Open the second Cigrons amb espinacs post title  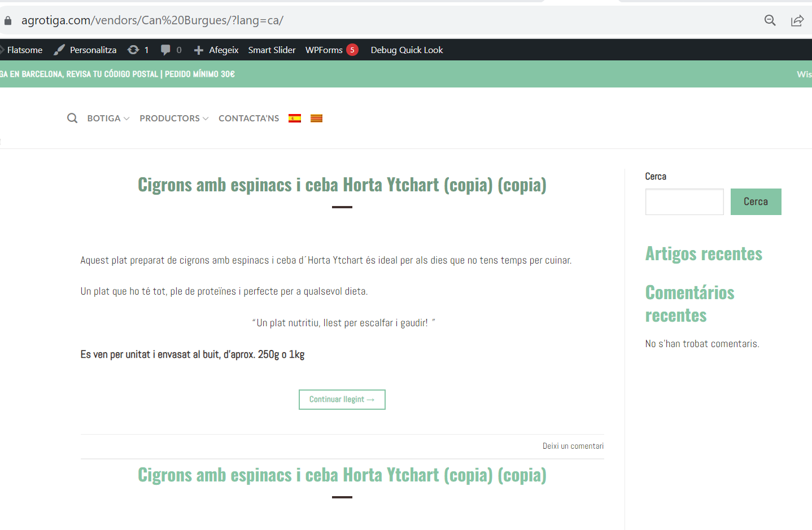coord(342,475)
